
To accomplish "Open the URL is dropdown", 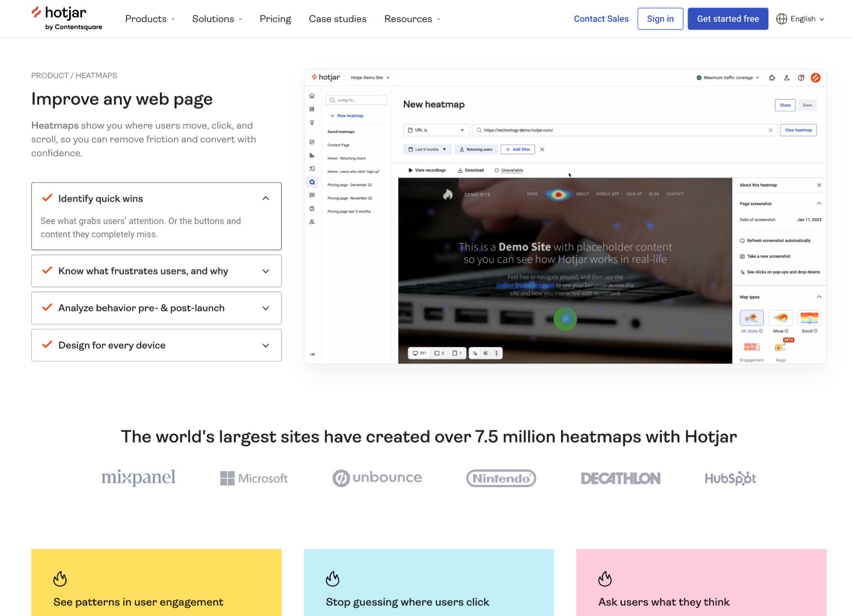I will click(x=436, y=130).
